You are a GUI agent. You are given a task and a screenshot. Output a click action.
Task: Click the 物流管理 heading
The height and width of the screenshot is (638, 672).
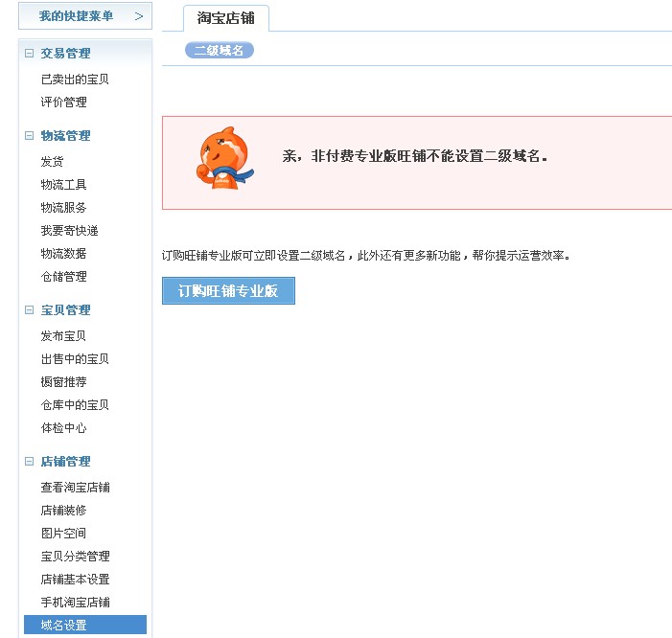point(65,136)
